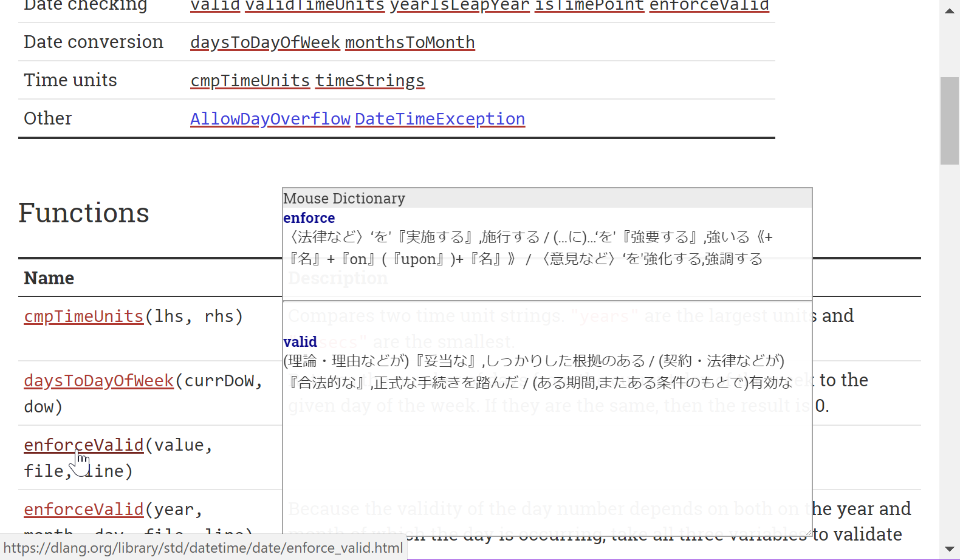Click the resize handle of Mouse Dictionary popup

click(x=807, y=531)
